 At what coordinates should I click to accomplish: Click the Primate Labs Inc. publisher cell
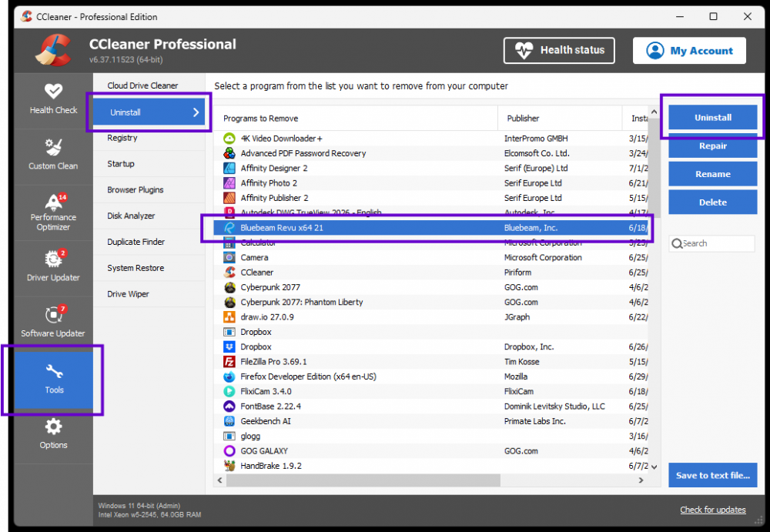pyautogui.click(x=535, y=421)
